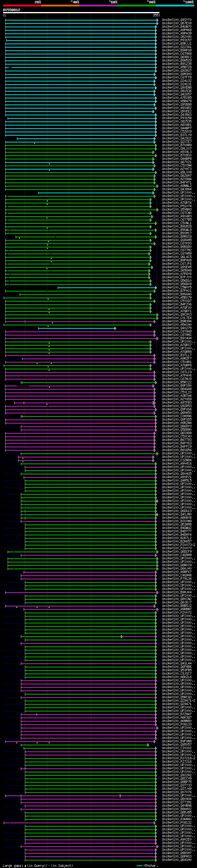Screen dimensions: 197x868
Task: Open hit UniRef100_Q9XEN8
Action: [x=176, y=88]
